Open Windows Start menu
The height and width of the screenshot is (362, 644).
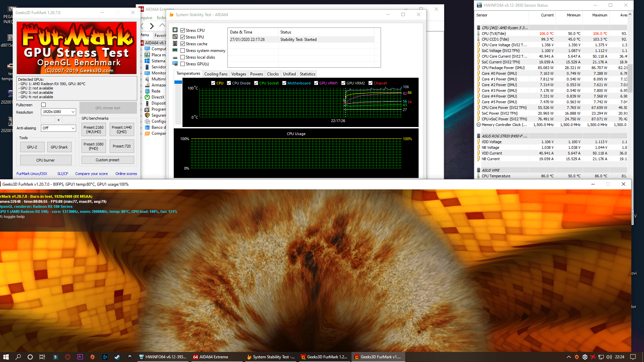6,357
